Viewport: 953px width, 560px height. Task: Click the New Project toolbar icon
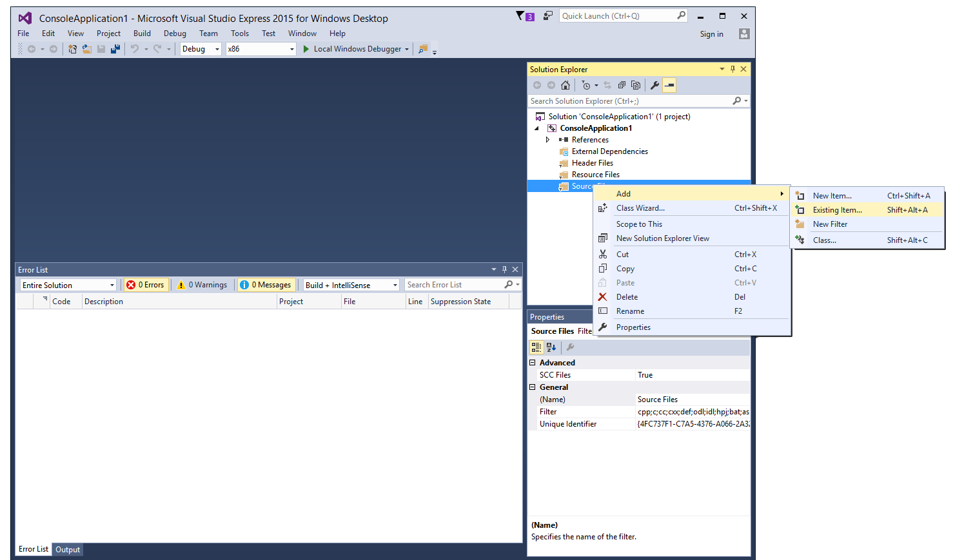[x=72, y=49]
